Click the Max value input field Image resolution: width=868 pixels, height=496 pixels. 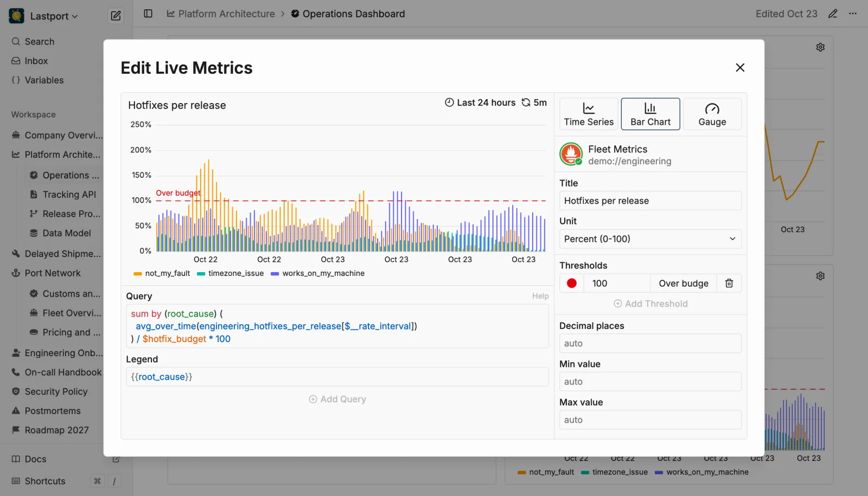[650, 420]
